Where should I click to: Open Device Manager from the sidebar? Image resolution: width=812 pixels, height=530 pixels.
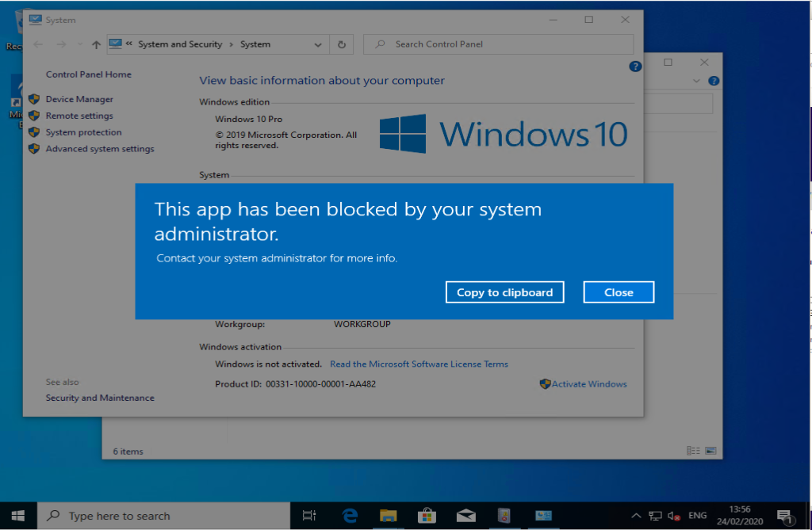[x=79, y=99]
